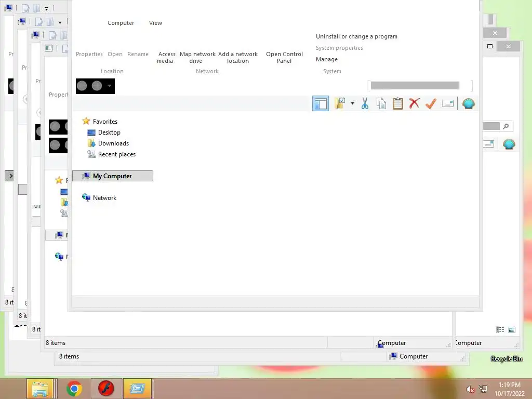Click Access media in the ribbon

pyautogui.click(x=166, y=57)
